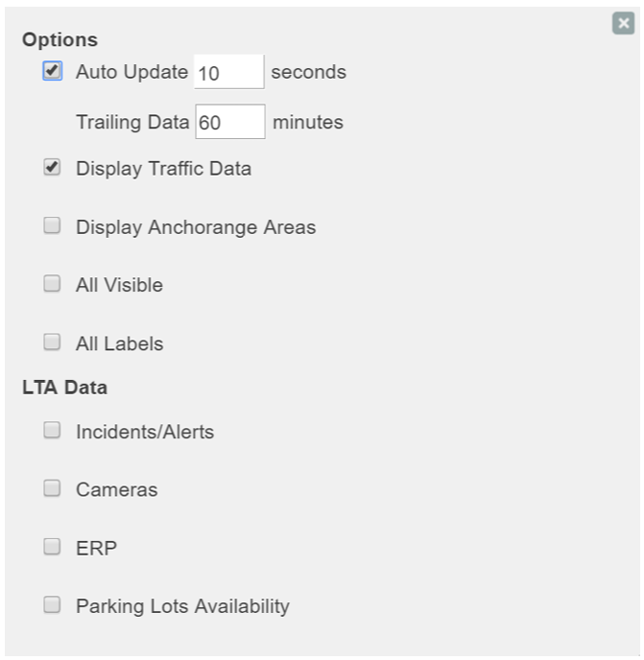Click the 'Display Anchorange Areas' label text
Viewport: 644px width, 660px height.
(x=196, y=227)
